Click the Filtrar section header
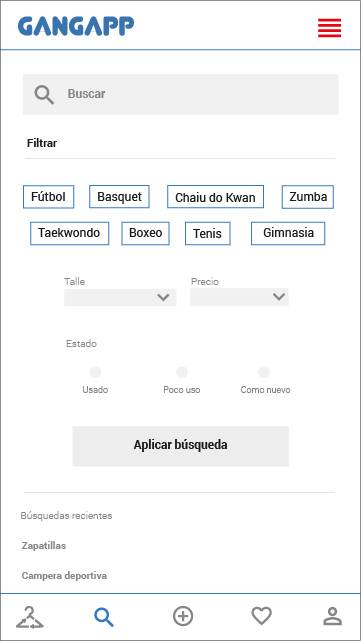 click(42, 143)
